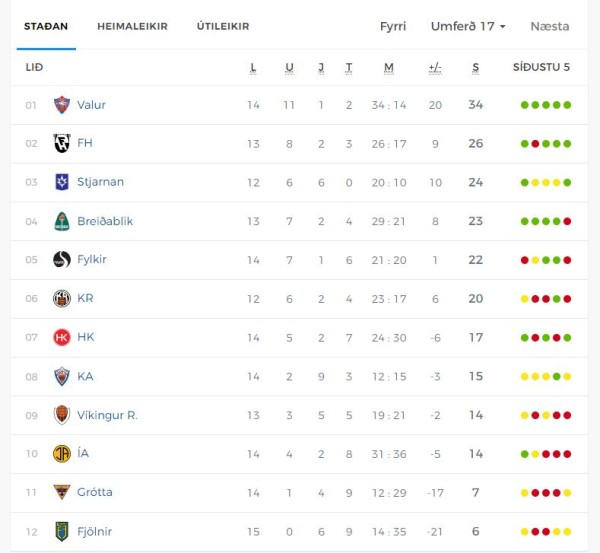Click the FH club crest icon
This screenshot has width=600, height=553.
(62, 143)
